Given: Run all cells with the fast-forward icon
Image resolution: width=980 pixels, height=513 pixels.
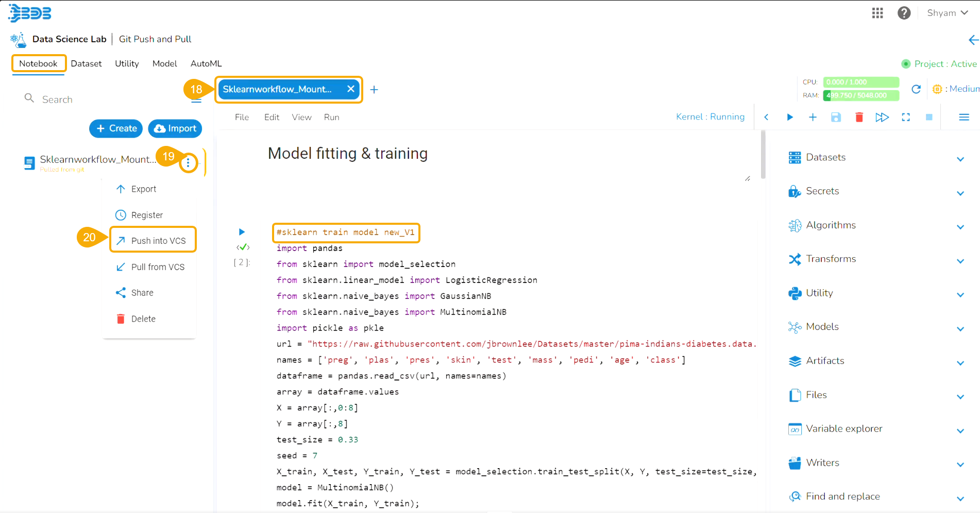Looking at the screenshot, I should tap(882, 117).
